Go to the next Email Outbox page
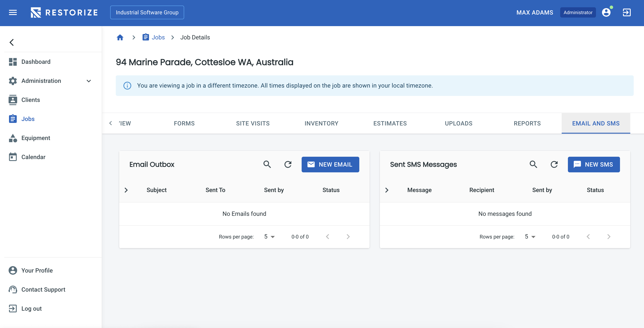644x328 pixels. pos(348,237)
